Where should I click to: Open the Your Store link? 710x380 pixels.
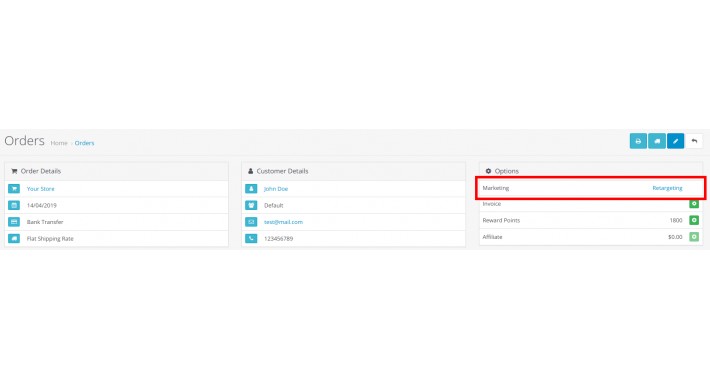pos(40,189)
